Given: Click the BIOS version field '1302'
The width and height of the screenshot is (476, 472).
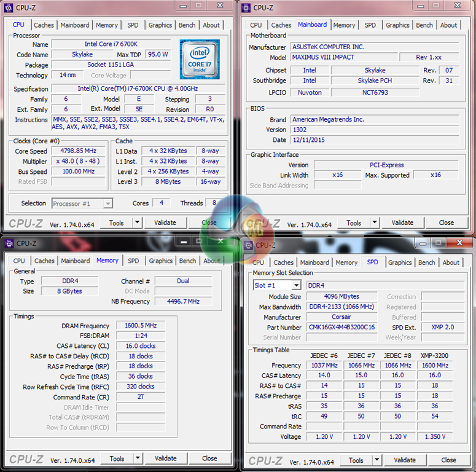Looking at the screenshot, I should 375,130.
